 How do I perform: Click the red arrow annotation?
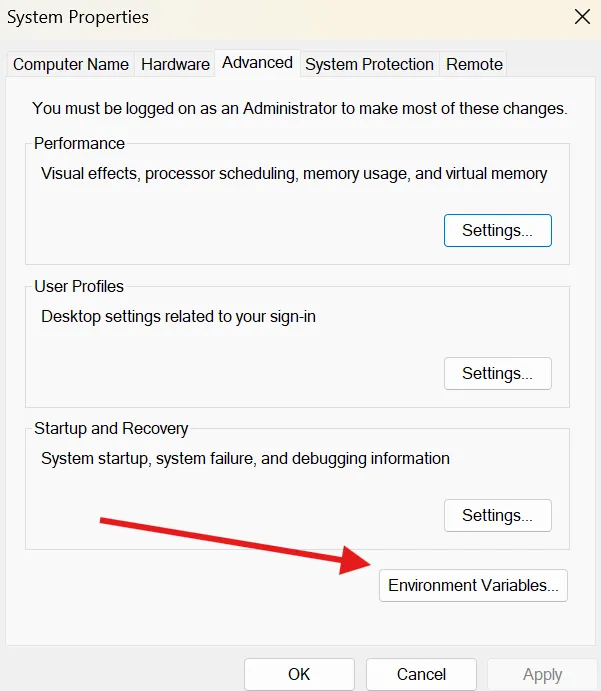pyautogui.click(x=238, y=542)
